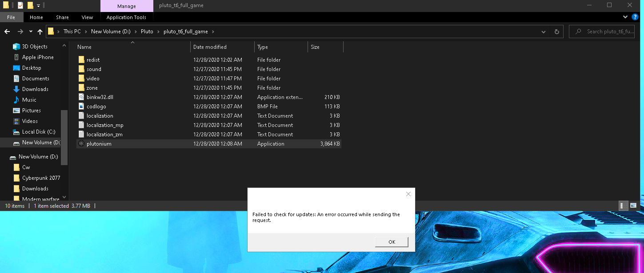Close the update error dialog
The width and height of the screenshot is (644, 273).
coord(408,194)
